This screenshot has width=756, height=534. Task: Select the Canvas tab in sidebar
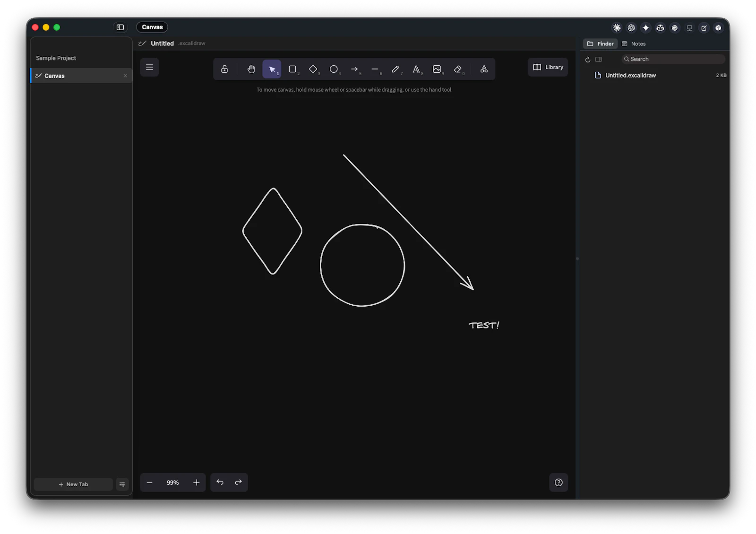pos(81,76)
